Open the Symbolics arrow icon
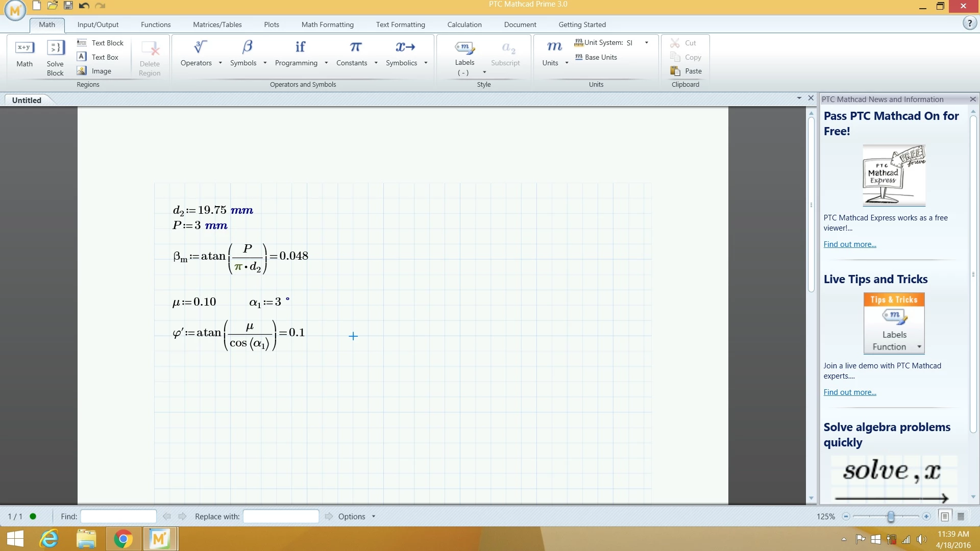Image resolution: width=980 pixels, height=551 pixels. [x=405, y=47]
